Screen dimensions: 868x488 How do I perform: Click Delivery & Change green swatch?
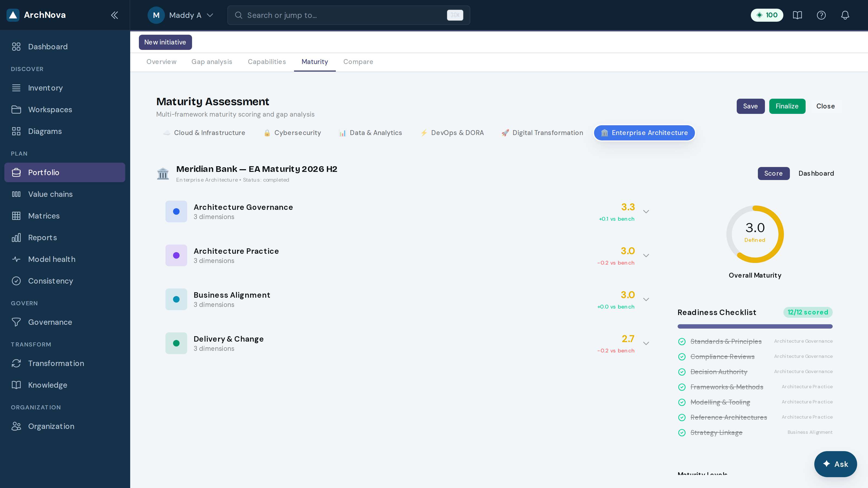(x=176, y=343)
